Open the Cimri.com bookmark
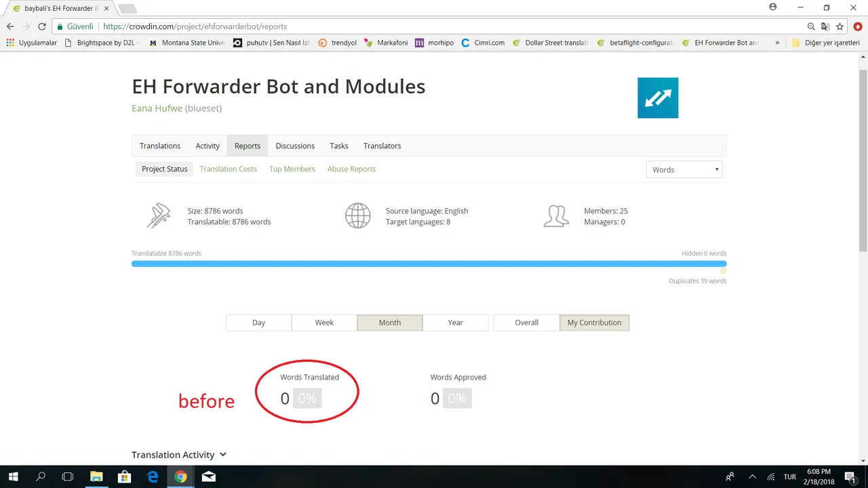 [x=483, y=43]
